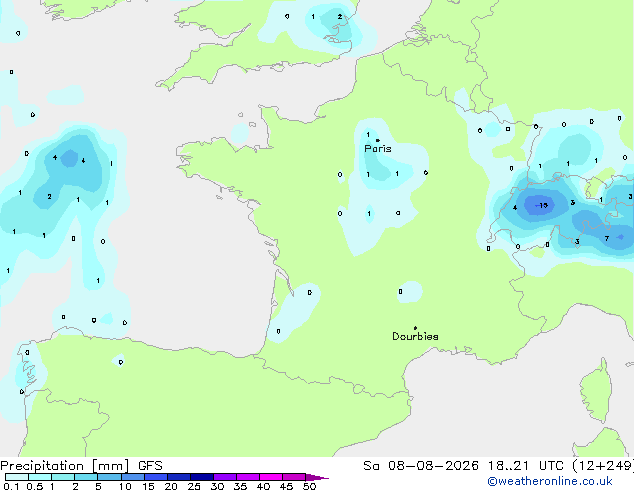Select the 30–35 mm legend color swatch
This screenshot has height=490, width=634.
[x=224, y=477]
